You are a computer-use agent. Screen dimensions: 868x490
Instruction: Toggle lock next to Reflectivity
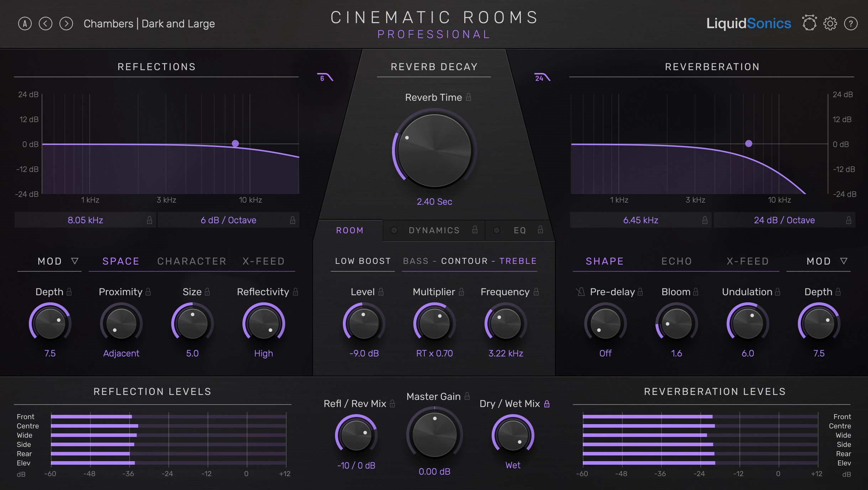[295, 292]
